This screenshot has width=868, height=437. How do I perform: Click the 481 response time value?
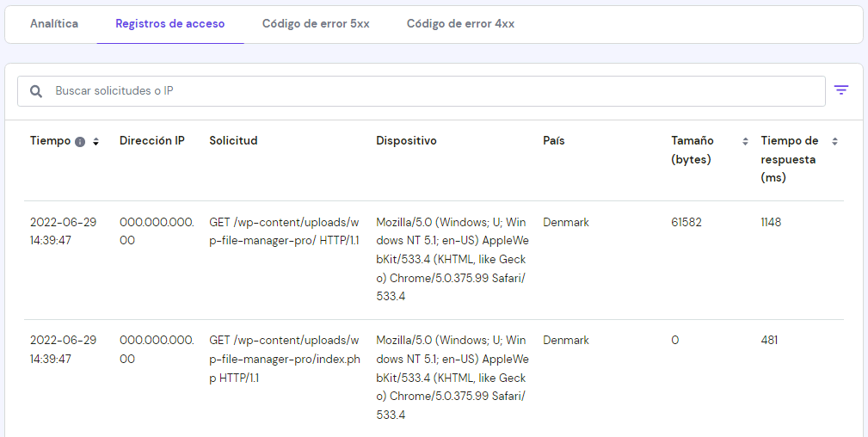point(769,341)
